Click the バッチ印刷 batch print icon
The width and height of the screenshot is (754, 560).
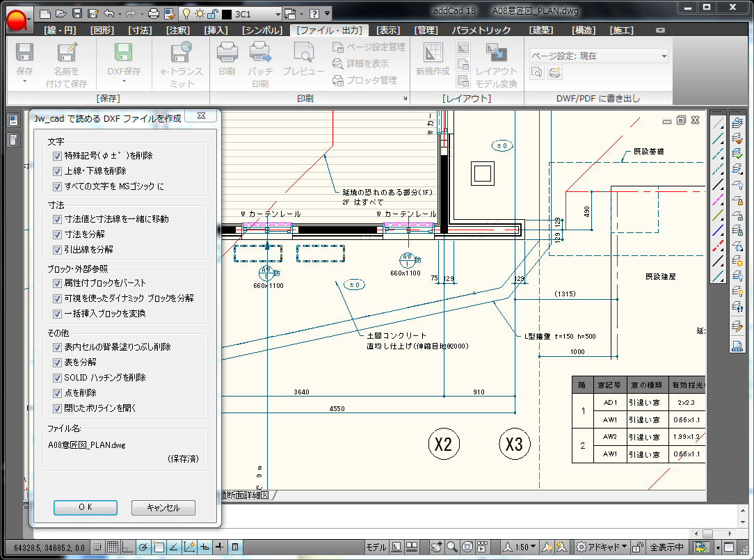pos(260,52)
